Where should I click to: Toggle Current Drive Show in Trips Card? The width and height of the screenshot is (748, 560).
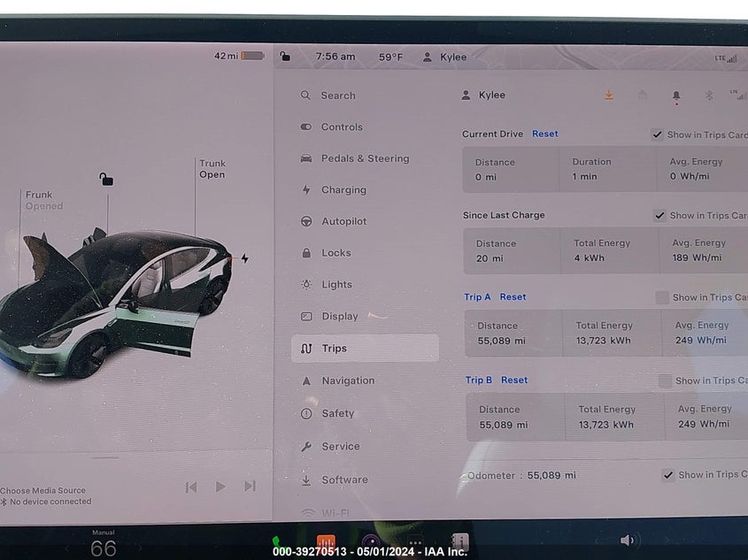(657, 134)
